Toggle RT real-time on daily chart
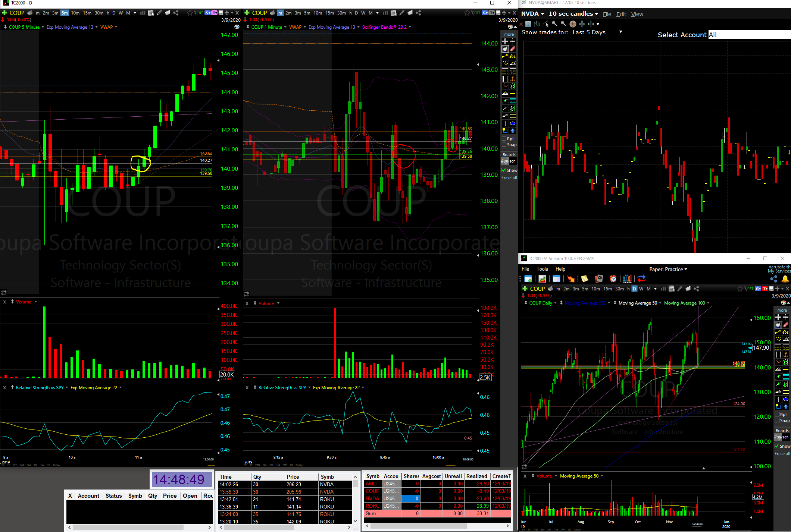 click(x=751, y=289)
